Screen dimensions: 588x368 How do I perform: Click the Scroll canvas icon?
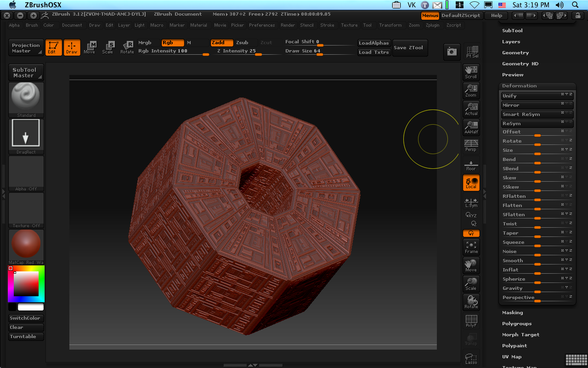pos(471,72)
